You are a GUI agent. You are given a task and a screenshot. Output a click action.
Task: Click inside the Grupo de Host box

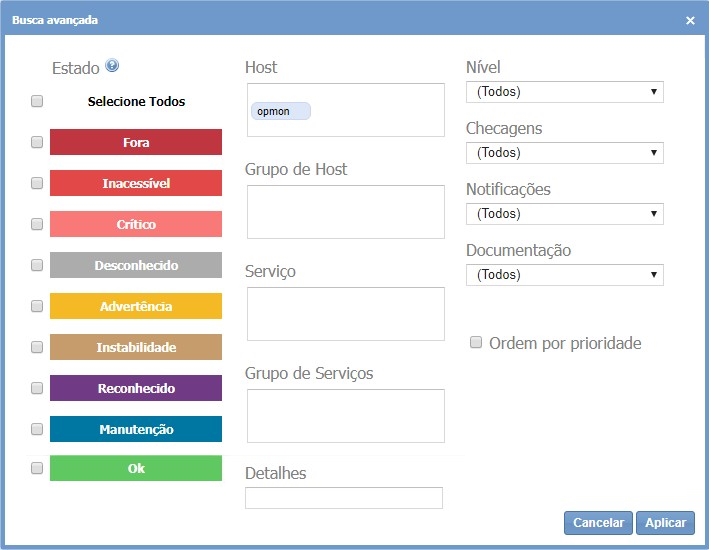pyautogui.click(x=344, y=211)
